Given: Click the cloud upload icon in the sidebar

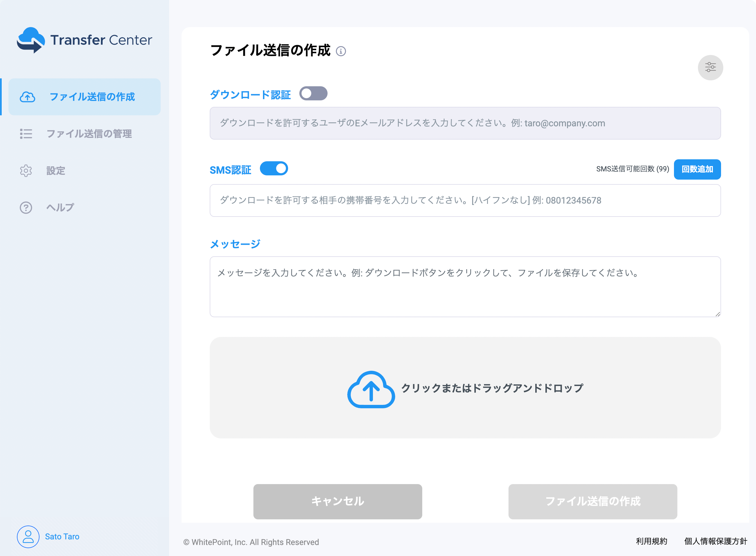Looking at the screenshot, I should [x=27, y=97].
